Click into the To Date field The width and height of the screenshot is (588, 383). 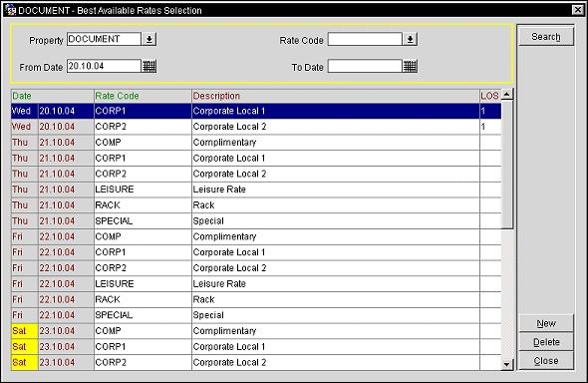tap(365, 67)
